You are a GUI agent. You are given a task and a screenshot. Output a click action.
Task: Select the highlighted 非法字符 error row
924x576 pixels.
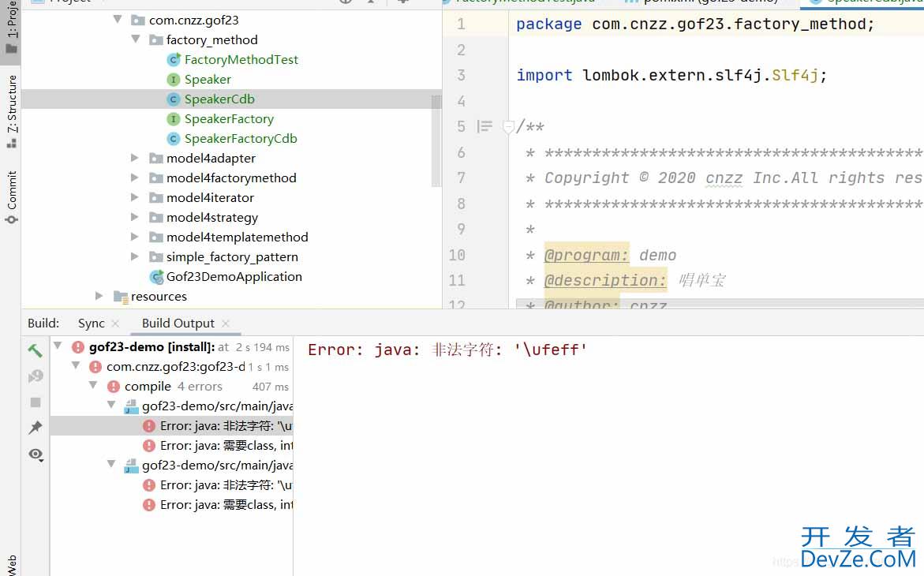click(x=171, y=425)
